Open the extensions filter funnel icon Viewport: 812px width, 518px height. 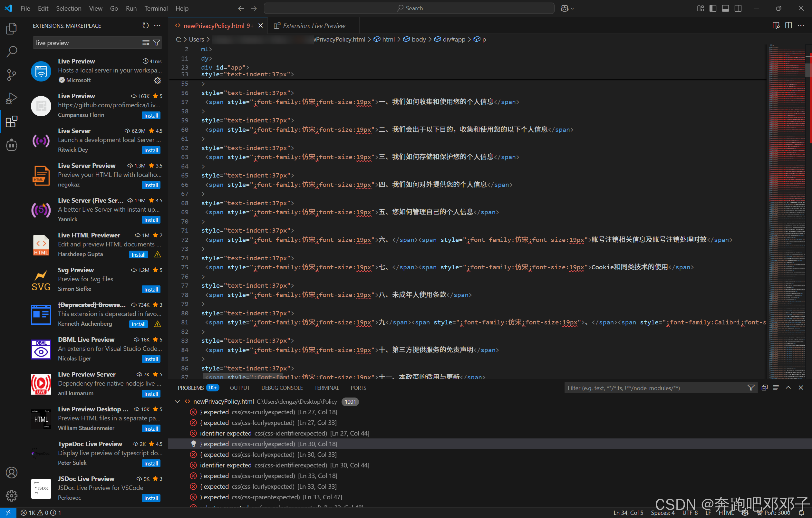[157, 43]
